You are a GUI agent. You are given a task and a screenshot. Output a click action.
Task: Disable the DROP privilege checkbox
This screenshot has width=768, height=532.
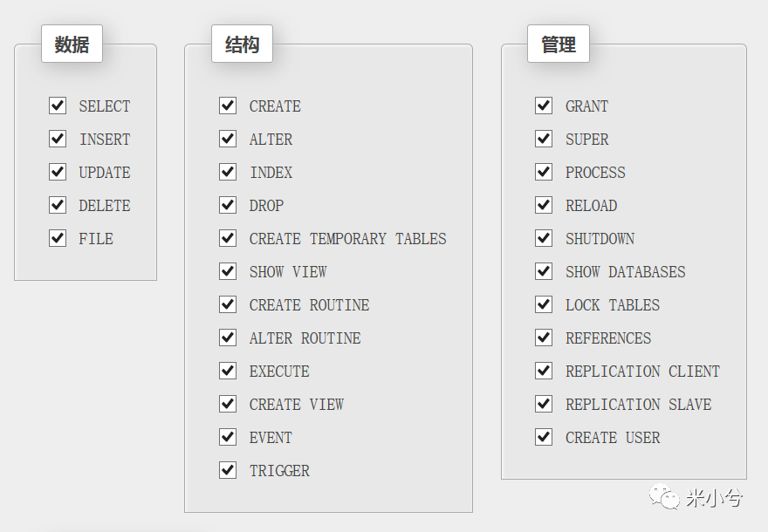pos(228,205)
